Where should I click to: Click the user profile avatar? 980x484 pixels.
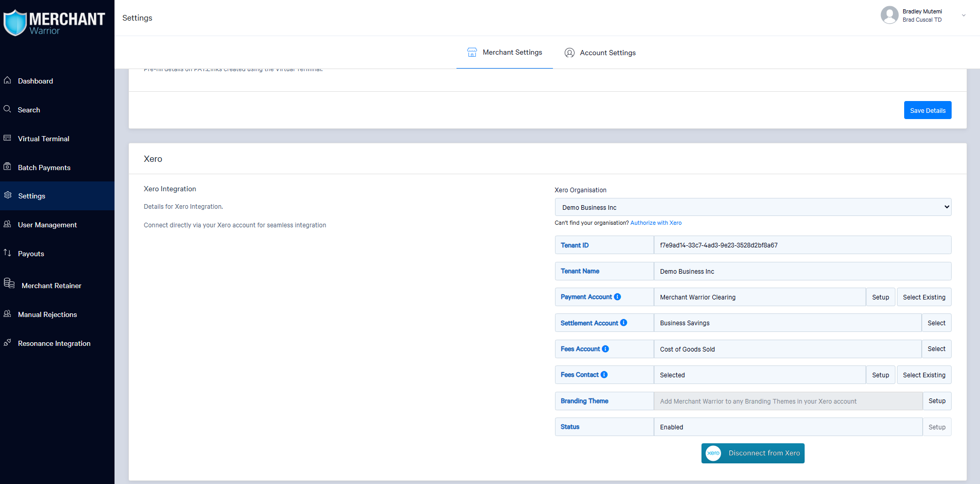pyautogui.click(x=890, y=15)
